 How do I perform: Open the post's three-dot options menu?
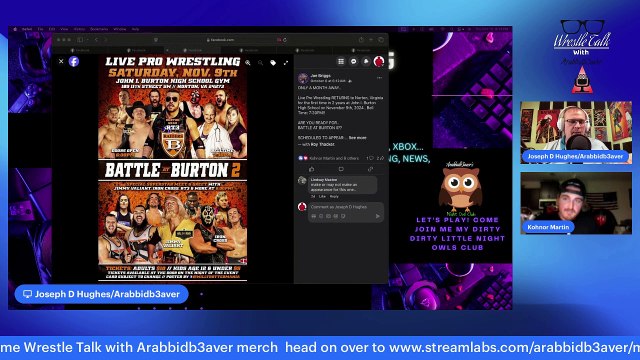pos(379,78)
